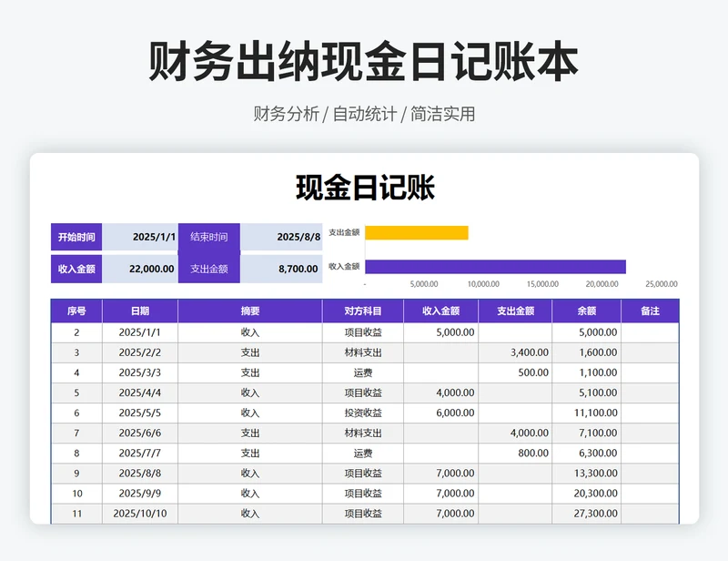This screenshot has width=728, height=561.
Task: Select the 材料支出 cell in the 2025/6/6 row
Action: pyautogui.click(x=363, y=433)
